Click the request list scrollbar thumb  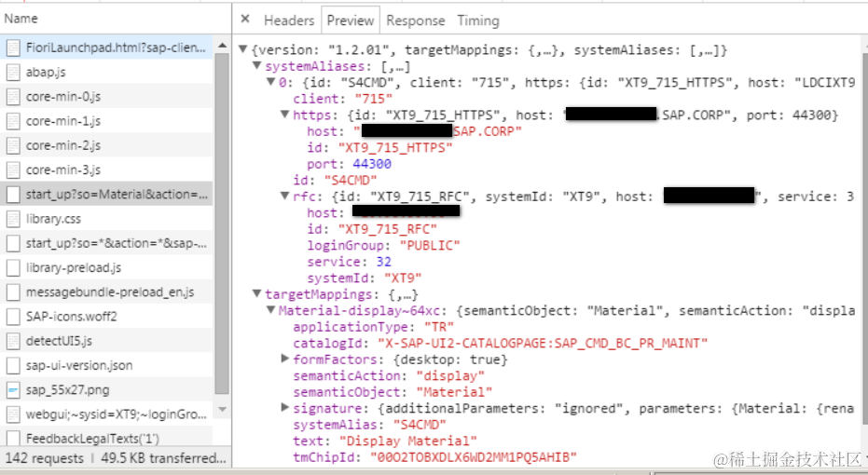222,224
